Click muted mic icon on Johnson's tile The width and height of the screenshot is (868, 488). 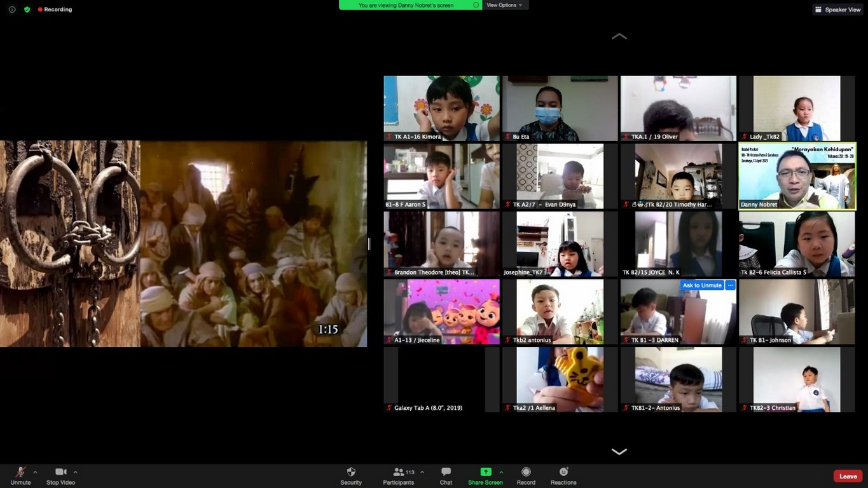[x=745, y=340]
